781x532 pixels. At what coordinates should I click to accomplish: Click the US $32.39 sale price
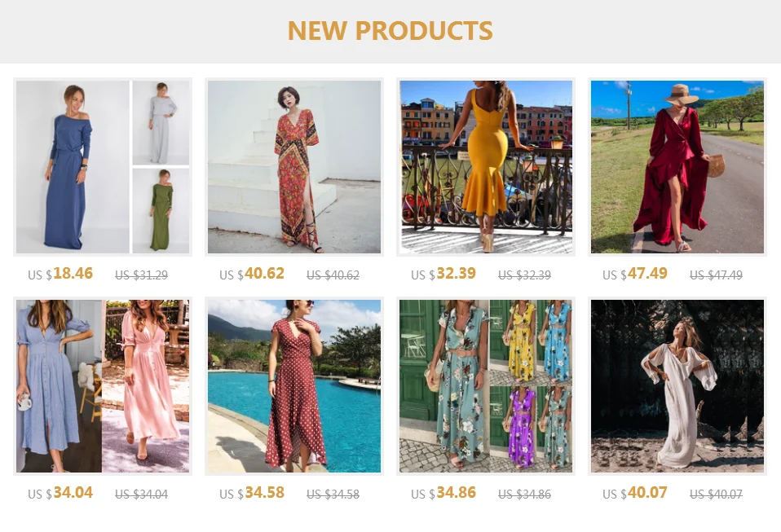point(443,274)
